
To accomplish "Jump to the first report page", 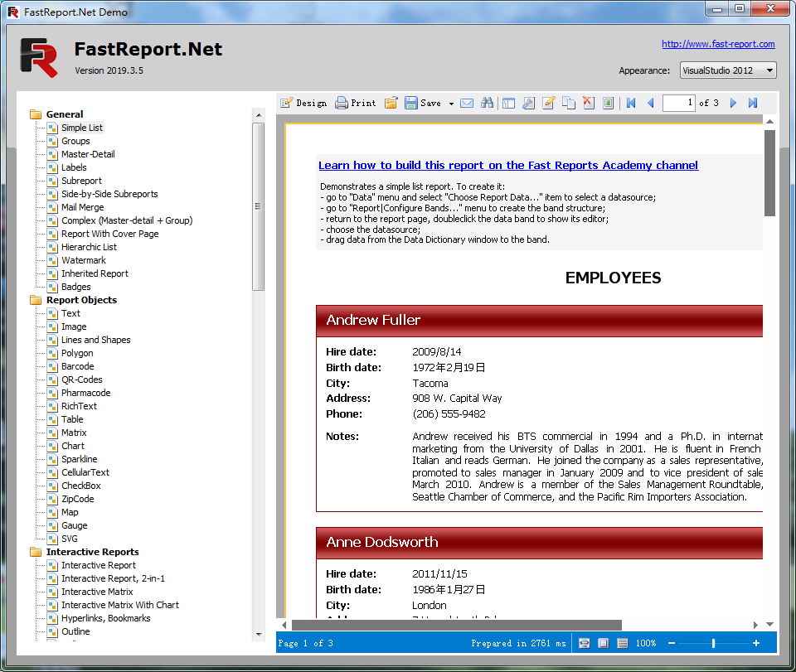I will pos(630,103).
